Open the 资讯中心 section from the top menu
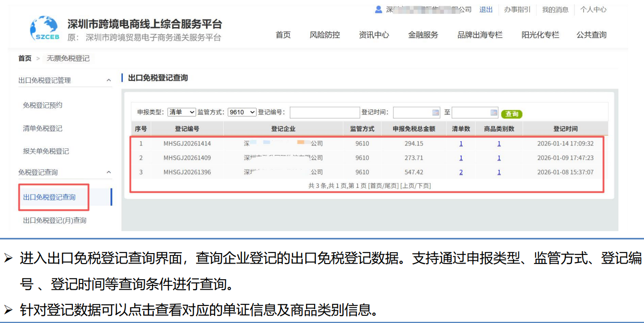Image resolution: width=644 pixels, height=323 pixels. pos(375,35)
